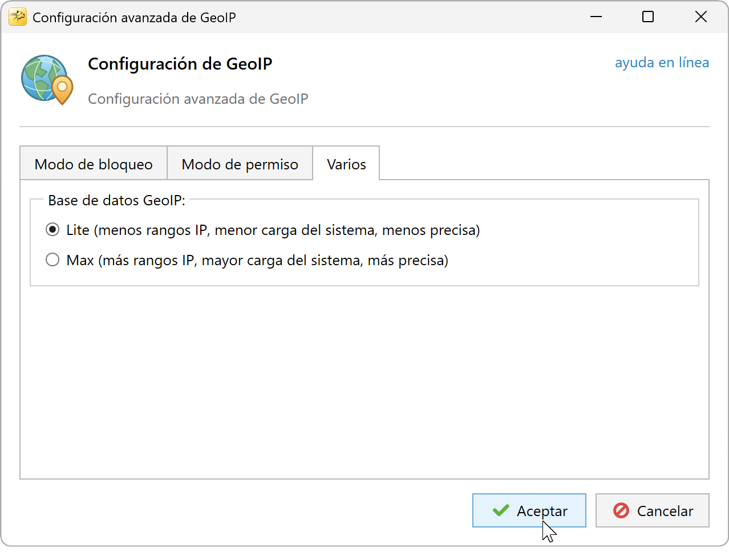This screenshot has height=560, width=729.
Task: Select the Lite GeoIP database radio button
Action: click(x=52, y=230)
